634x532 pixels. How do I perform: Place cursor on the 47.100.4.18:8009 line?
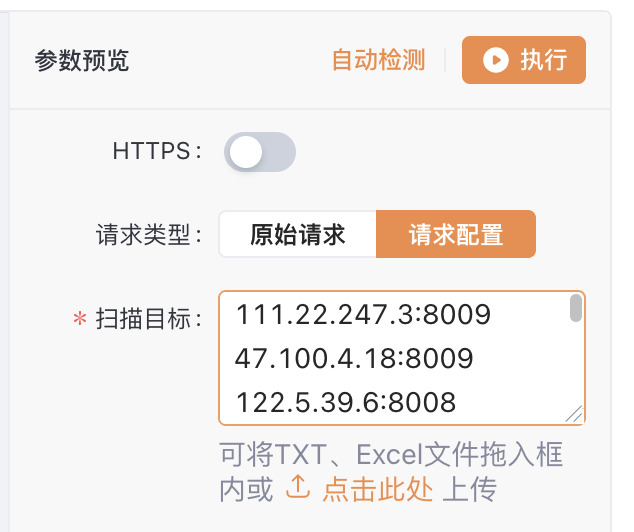pos(353,359)
